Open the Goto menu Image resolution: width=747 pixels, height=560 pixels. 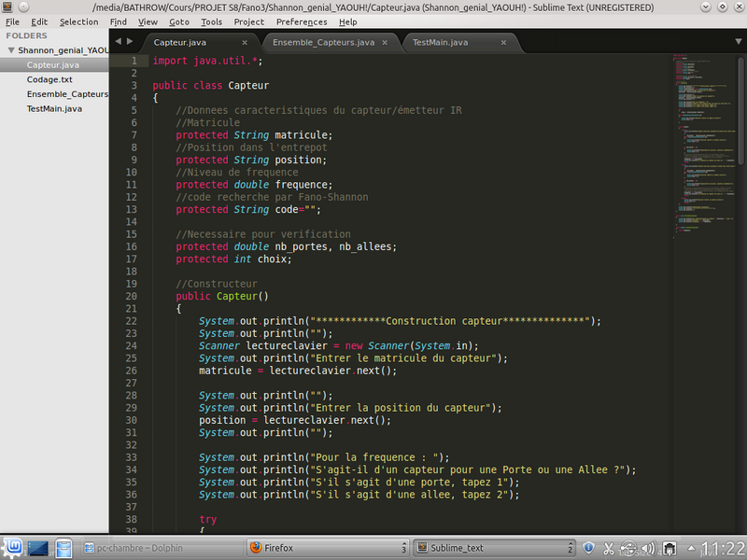pos(179,21)
